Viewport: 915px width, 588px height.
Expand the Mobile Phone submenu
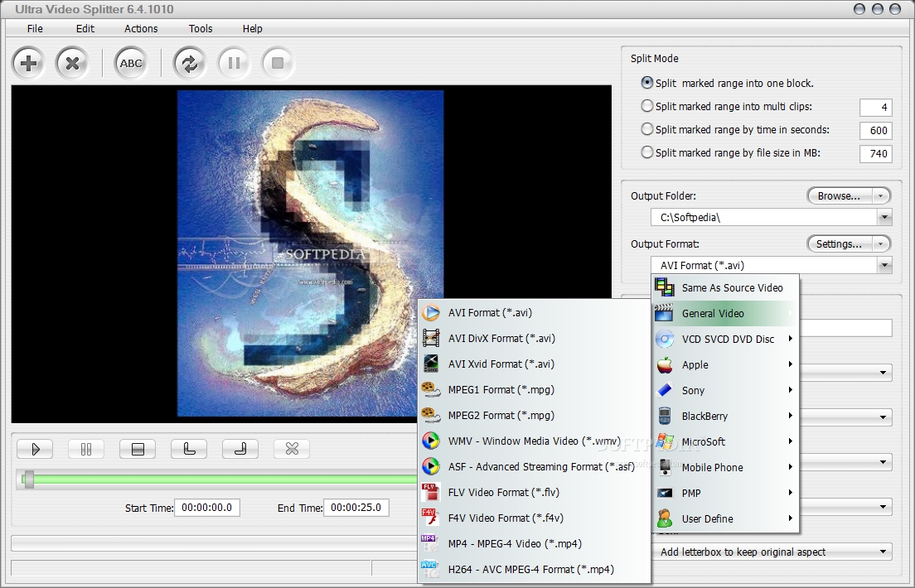[725, 467]
